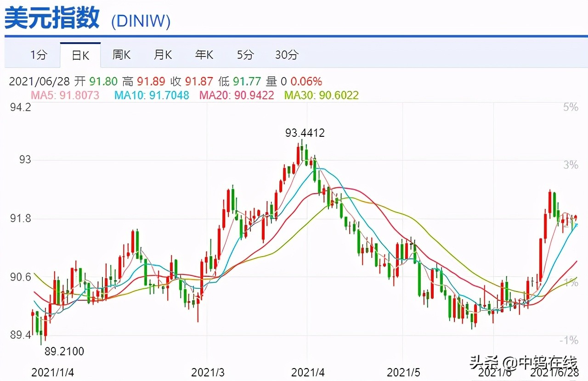
Task: Click the 5% right axis label
Action: 571,107
